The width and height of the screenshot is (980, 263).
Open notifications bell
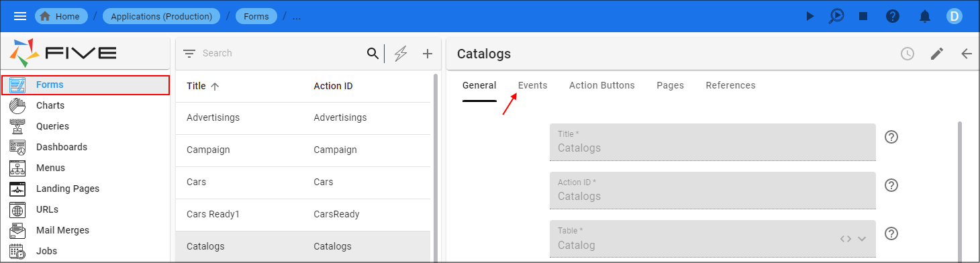[925, 16]
